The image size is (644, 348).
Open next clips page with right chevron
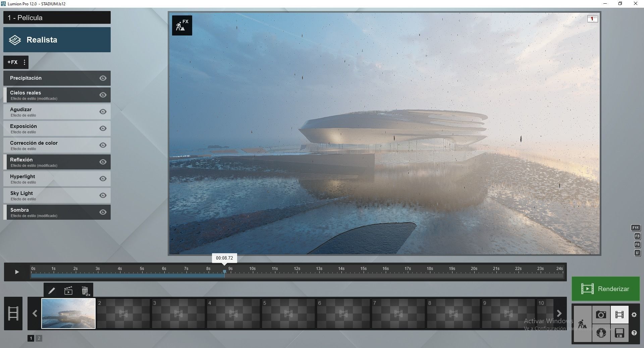[x=559, y=313]
